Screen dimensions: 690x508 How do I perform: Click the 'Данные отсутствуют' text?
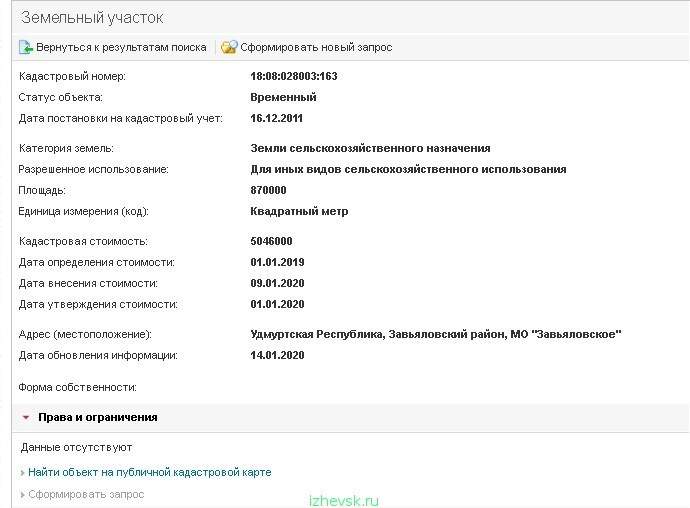tap(76, 448)
